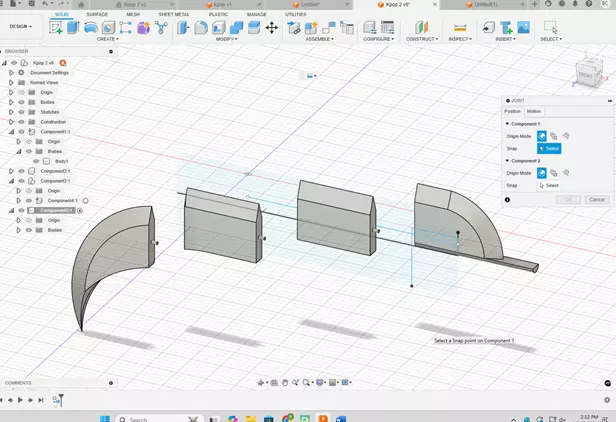Hide Component1:1 using its eye icon
This screenshot has width=616, height=422.
point(22,132)
